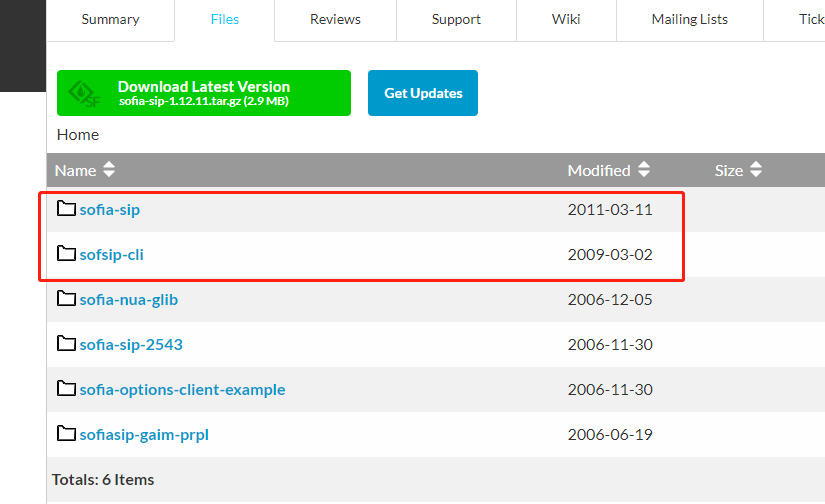The image size is (825, 504).
Task: Open the Reviews tab
Action: pos(335,19)
